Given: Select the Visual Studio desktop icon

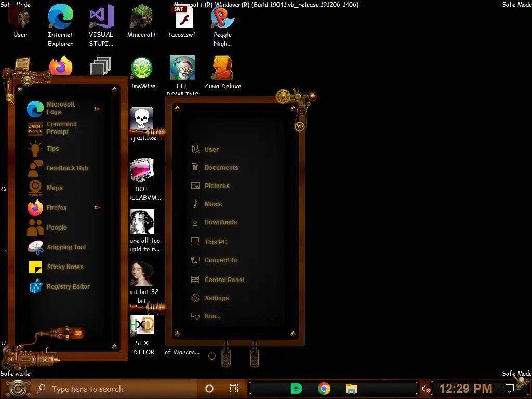Looking at the screenshot, I should (x=101, y=25).
